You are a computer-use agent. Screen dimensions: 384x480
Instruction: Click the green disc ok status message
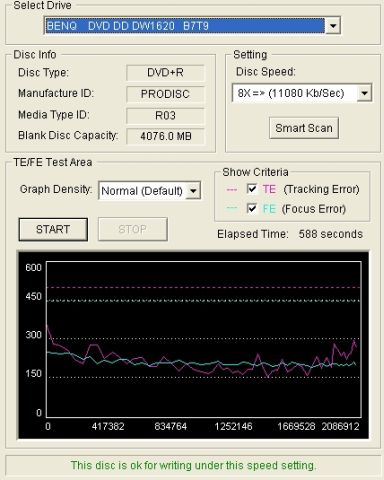tap(193, 465)
